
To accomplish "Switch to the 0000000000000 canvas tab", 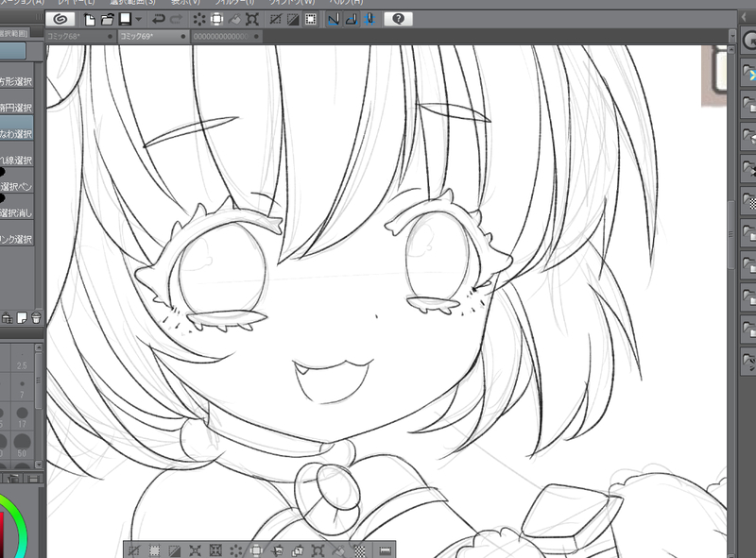I will 227,36.
